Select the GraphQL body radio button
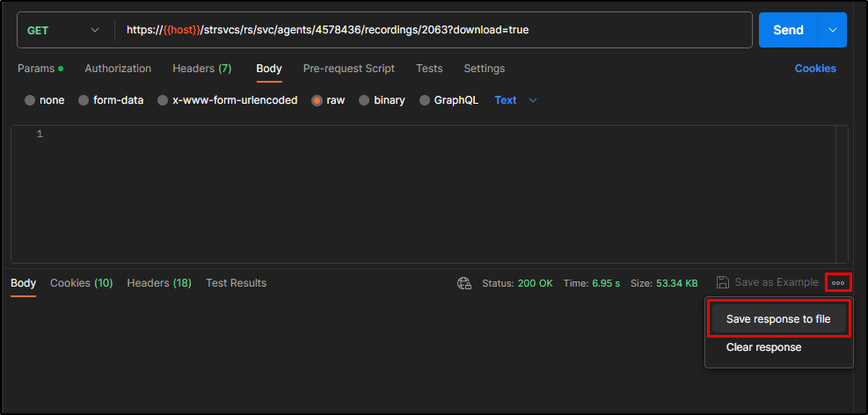The width and height of the screenshot is (868, 415). tap(425, 100)
